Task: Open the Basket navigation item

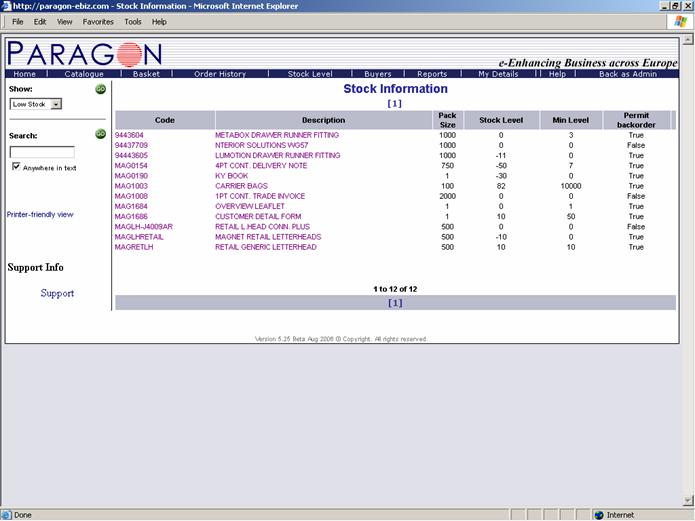Action: tap(146, 74)
